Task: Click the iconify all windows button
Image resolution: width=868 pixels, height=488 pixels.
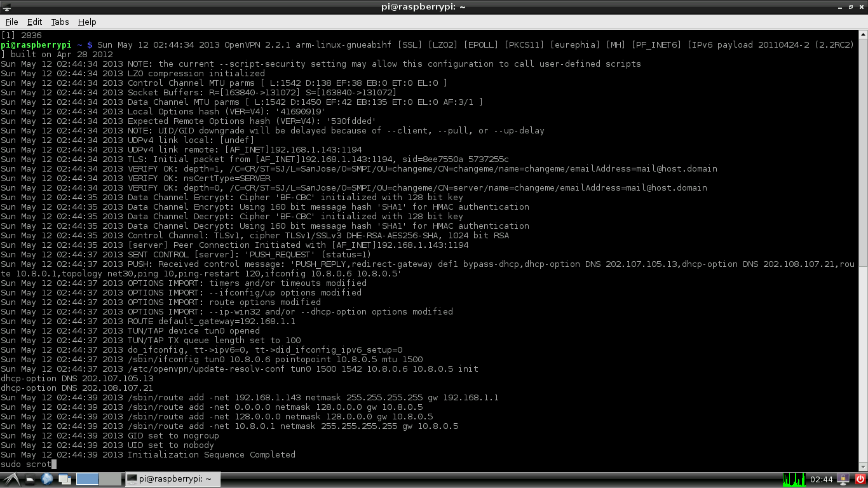Action: pos(65,479)
